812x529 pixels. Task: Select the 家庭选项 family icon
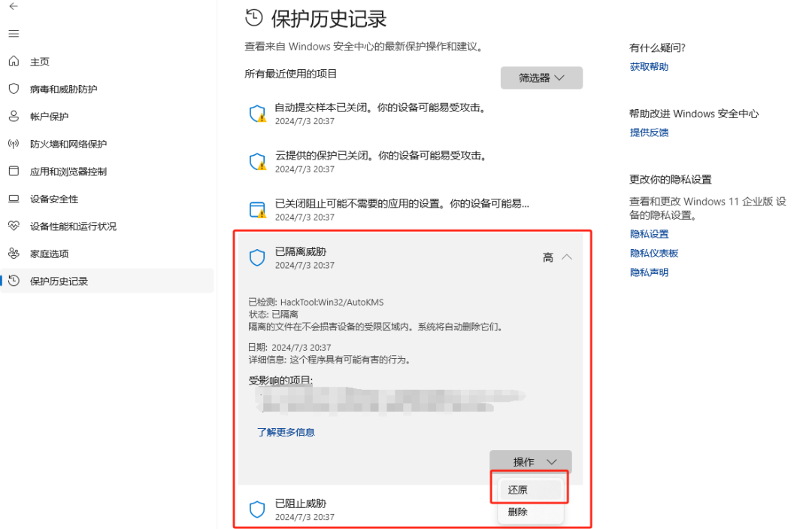pos(14,254)
